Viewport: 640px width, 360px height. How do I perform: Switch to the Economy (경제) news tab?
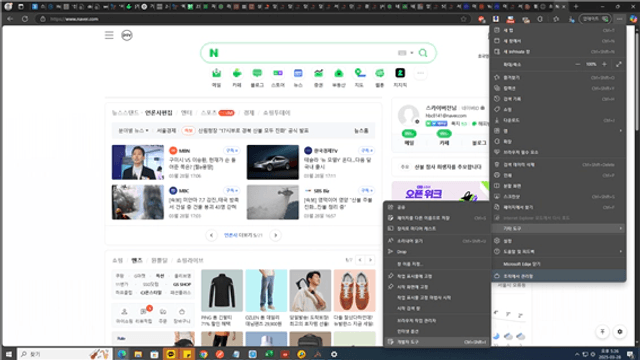[x=249, y=113]
